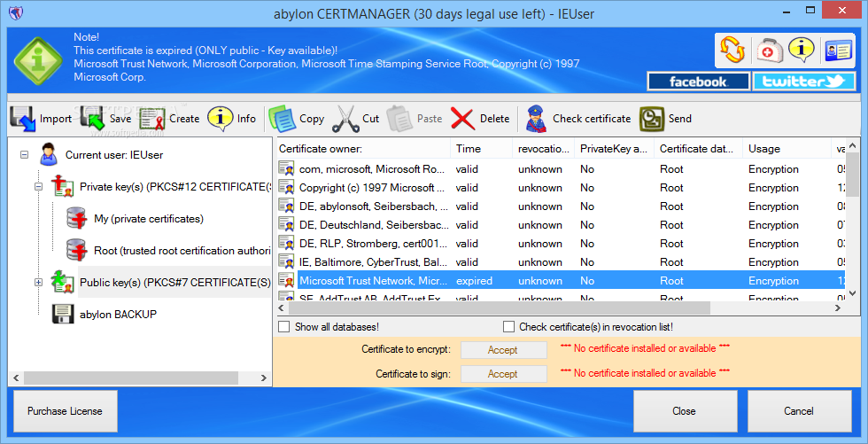Select the expired Microsoft Trust Network row

coord(560,281)
